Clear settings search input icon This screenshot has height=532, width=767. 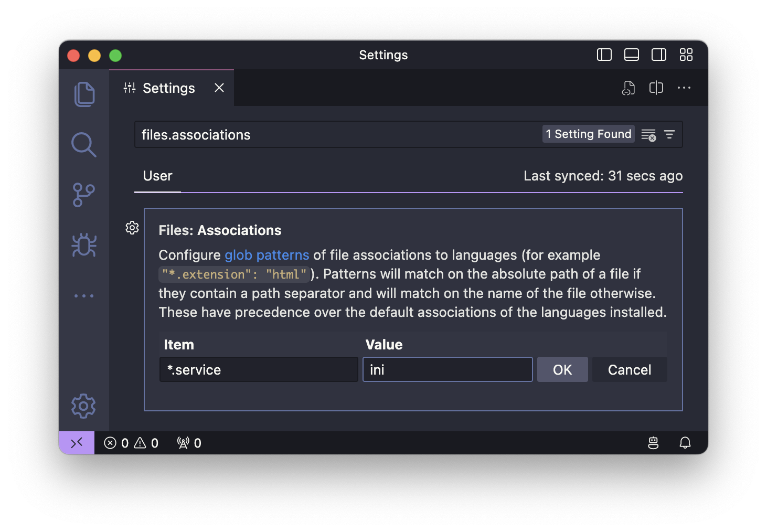click(648, 135)
